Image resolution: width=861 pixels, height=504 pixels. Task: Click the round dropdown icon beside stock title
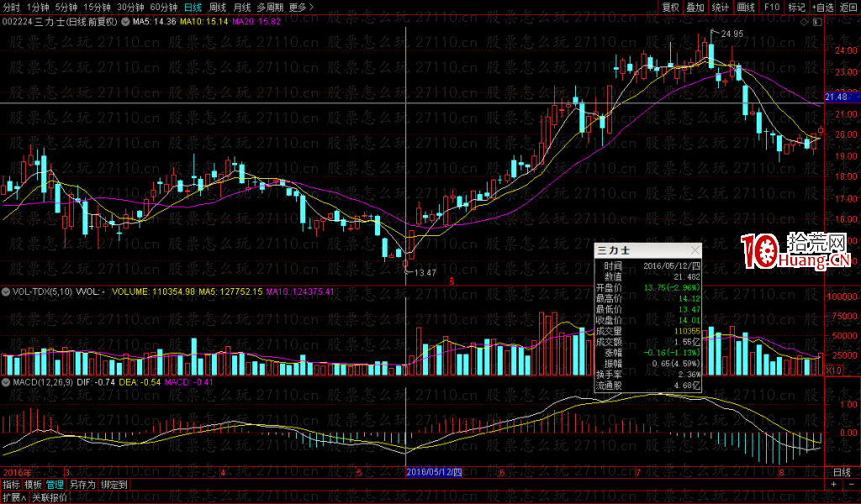coord(126,22)
